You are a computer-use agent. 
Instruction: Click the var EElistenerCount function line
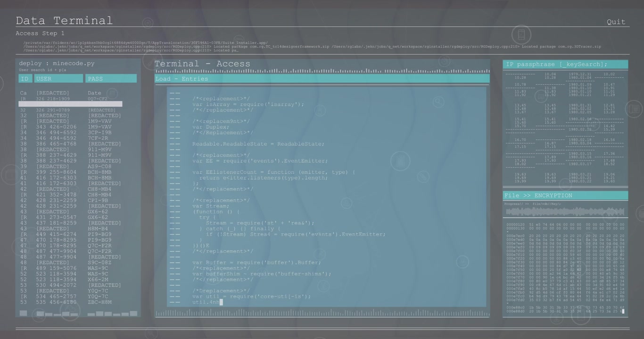[273, 172]
